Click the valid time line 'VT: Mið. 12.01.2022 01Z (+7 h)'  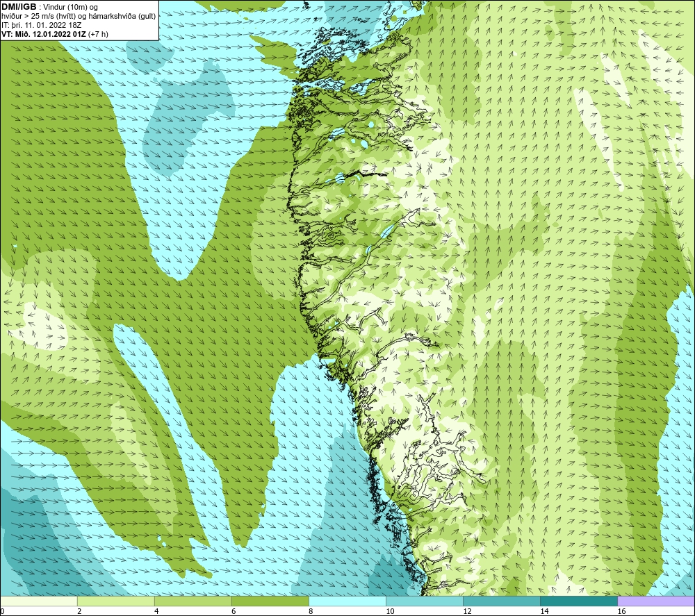54,34
